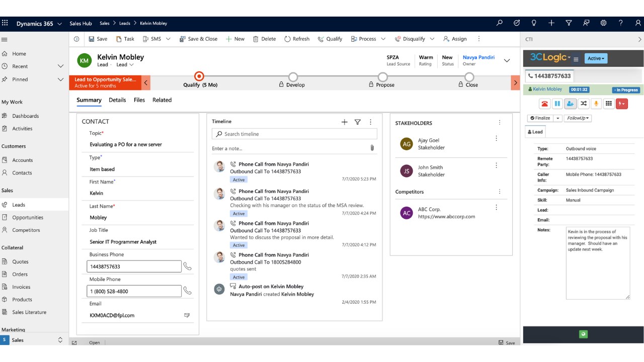Click the Notes text area in 3CLogic
This screenshot has width=644, height=362.
coord(598,263)
